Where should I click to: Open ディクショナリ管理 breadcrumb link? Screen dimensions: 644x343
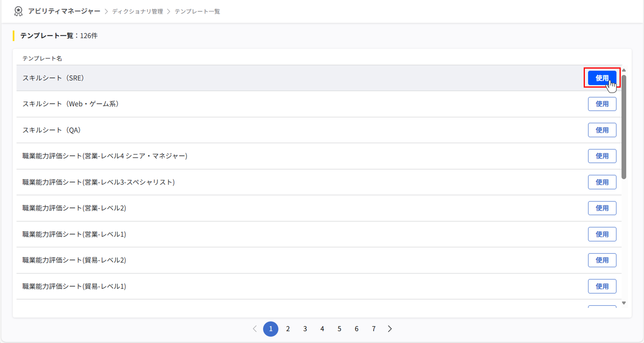click(137, 12)
